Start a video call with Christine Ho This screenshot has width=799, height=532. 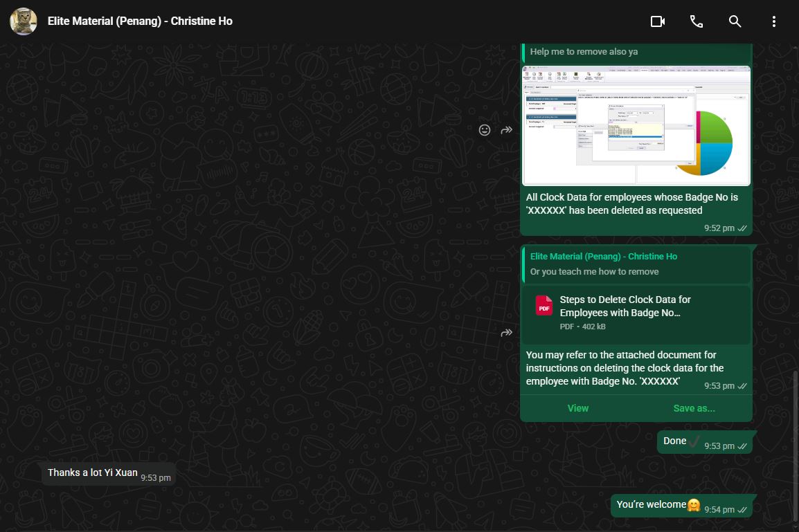pyautogui.click(x=657, y=21)
